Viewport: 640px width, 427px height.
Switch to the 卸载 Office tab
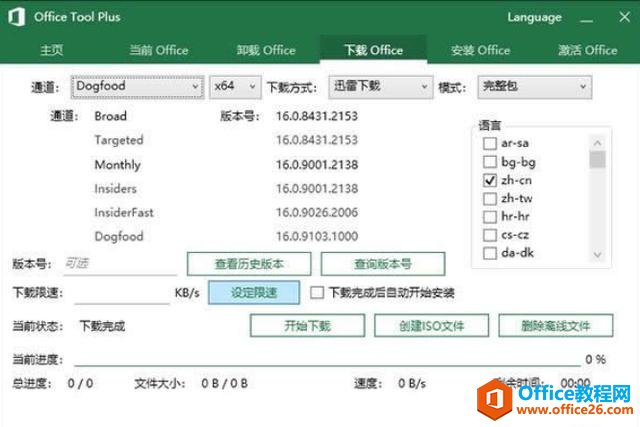(x=266, y=50)
